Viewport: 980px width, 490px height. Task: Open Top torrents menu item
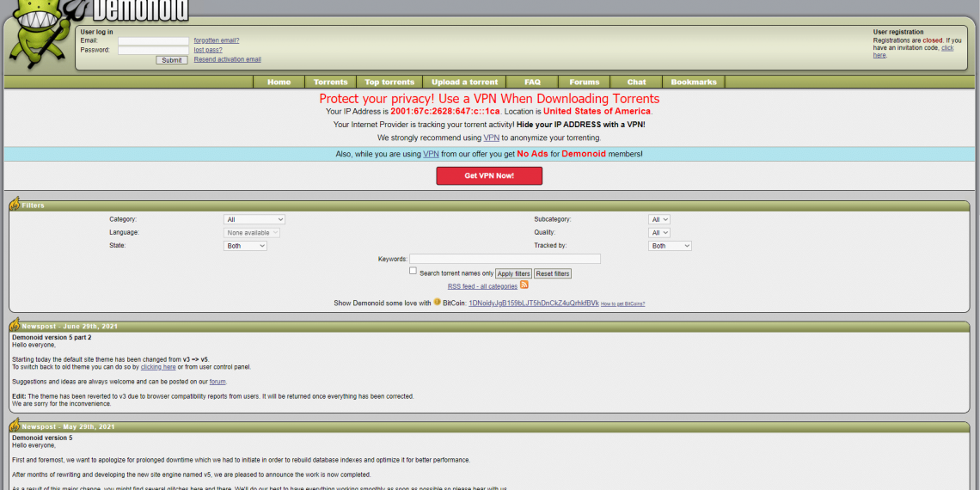[x=389, y=82]
